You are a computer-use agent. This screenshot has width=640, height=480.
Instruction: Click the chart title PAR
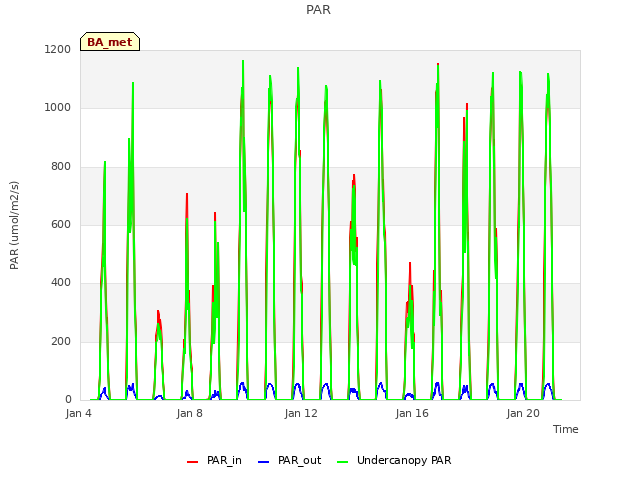point(318,9)
